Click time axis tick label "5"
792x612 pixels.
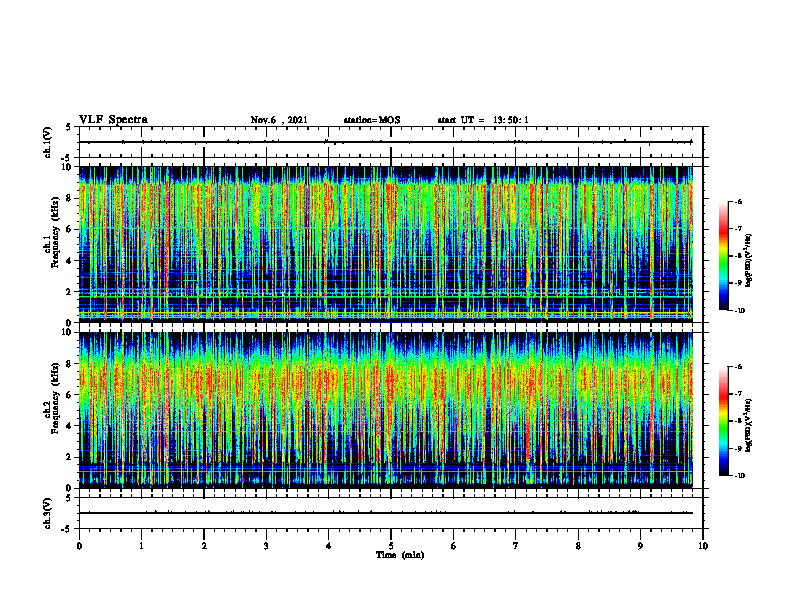[x=391, y=546]
